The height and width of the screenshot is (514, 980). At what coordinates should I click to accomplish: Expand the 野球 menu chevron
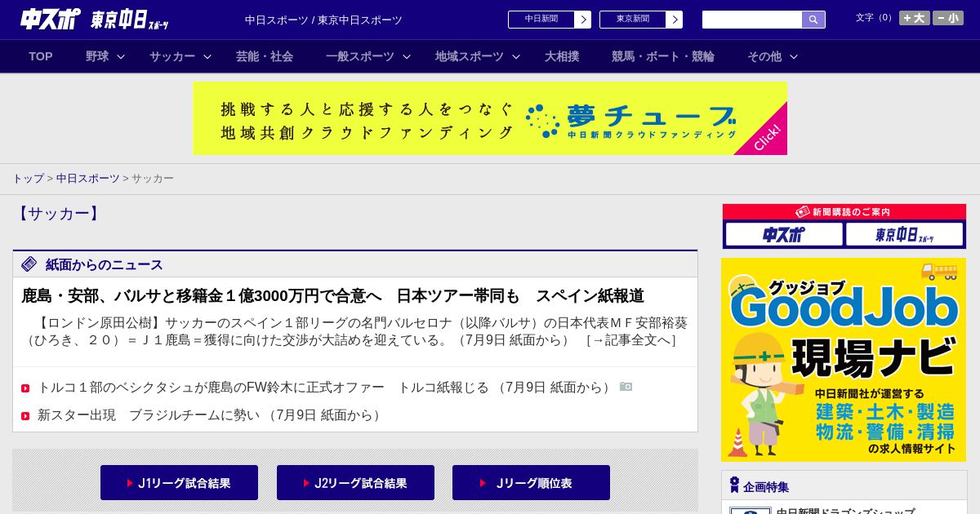121,56
